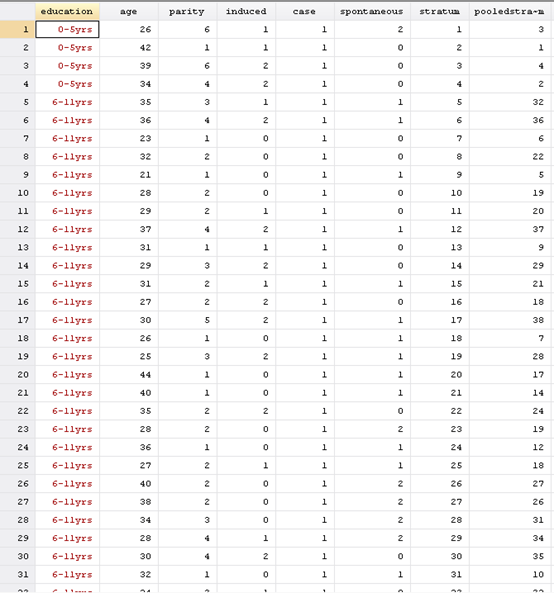Click row number 16 header
The height and width of the screenshot is (593, 554).
click(x=17, y=302)
